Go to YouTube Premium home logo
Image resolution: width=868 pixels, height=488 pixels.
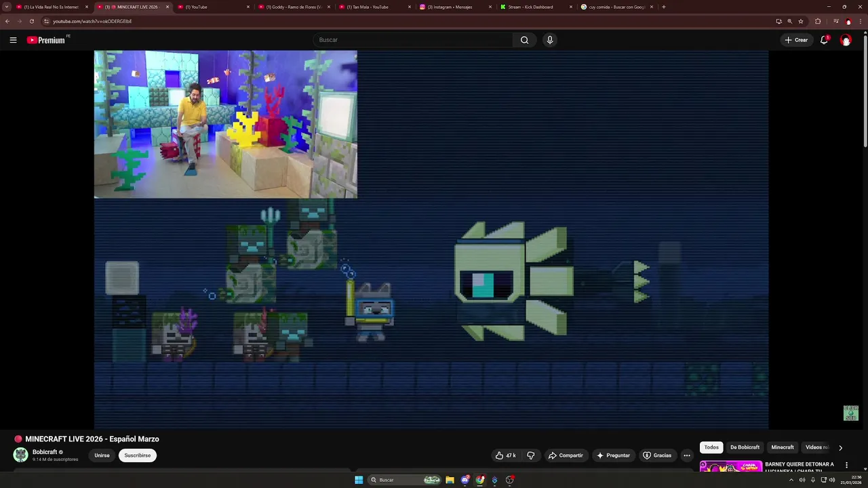click(x=46, y=40)
